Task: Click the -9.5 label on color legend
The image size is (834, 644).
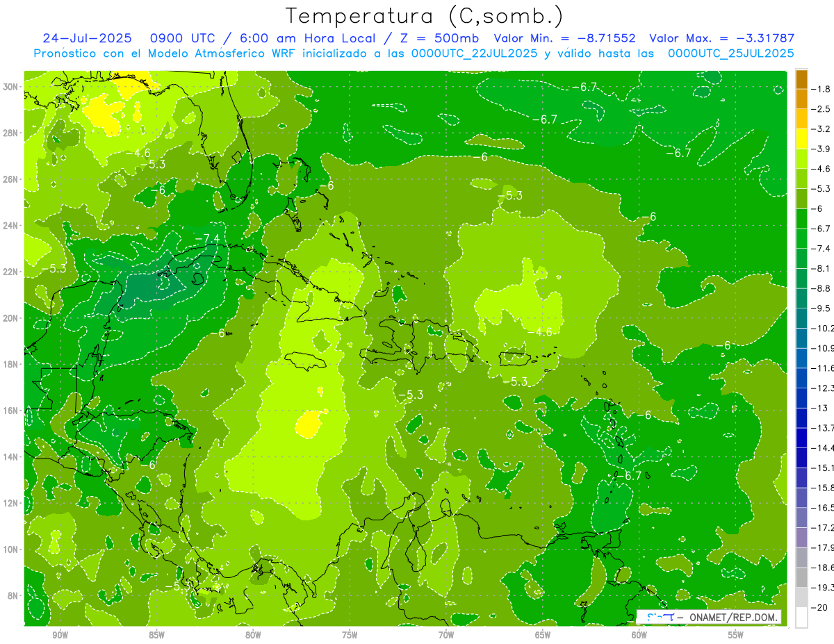Action: (x=821, y=308)
